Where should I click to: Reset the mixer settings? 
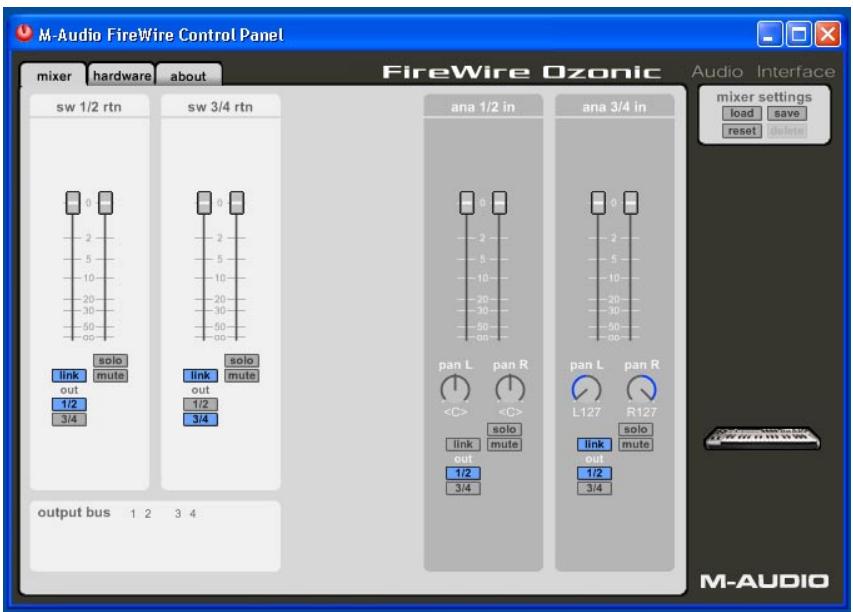[741, 131]
